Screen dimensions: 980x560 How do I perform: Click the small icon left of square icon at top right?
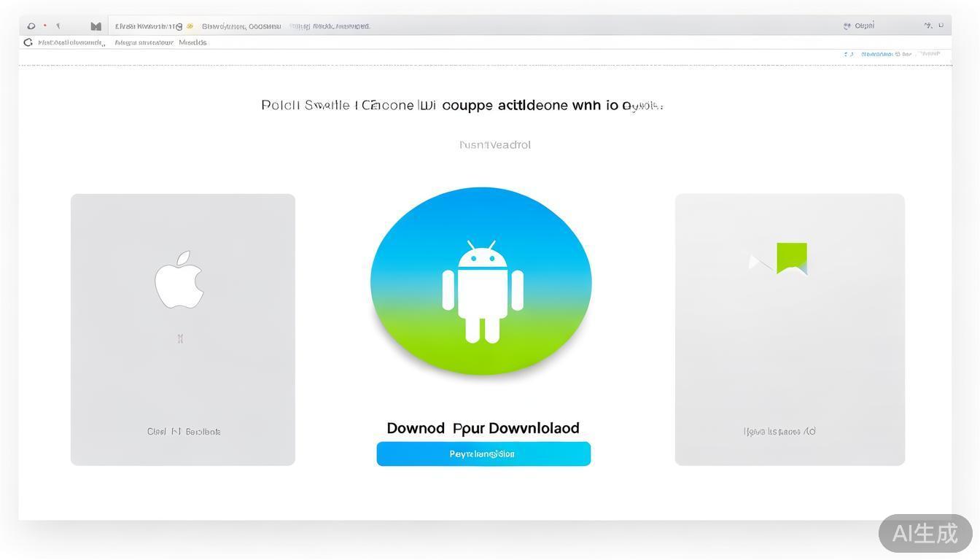(927, 26)
